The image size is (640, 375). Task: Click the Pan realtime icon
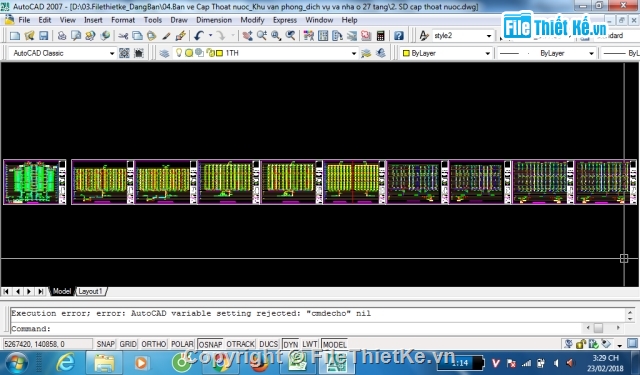pos(247,36)
